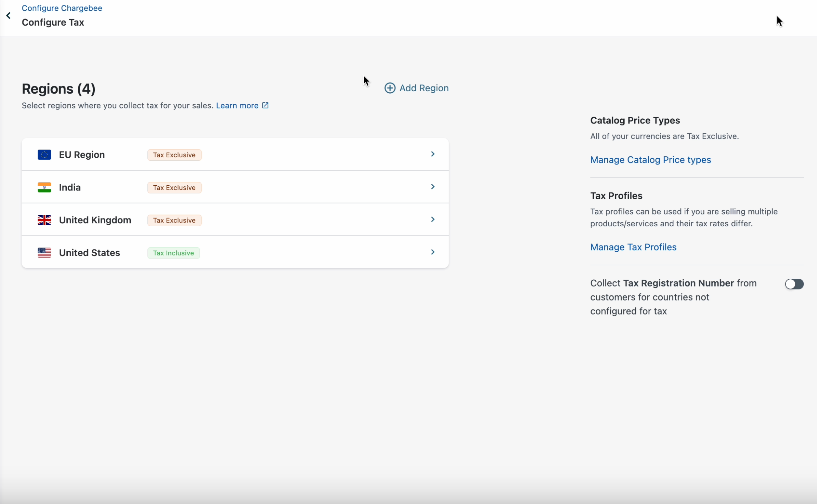Go to Configure Chargebee breadcrumb
Viewport: 817px width, 504px height.
point(62,8)
